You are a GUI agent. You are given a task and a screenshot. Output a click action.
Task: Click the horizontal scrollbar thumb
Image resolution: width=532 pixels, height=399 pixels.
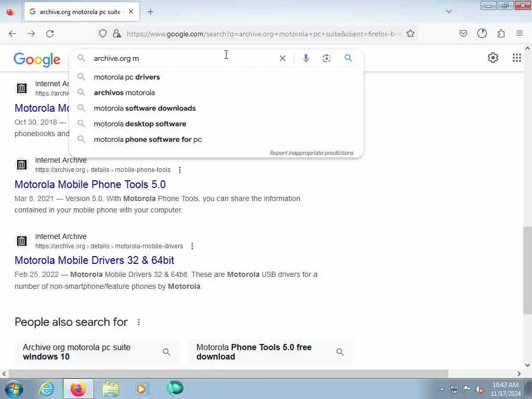tap(228, 374)
